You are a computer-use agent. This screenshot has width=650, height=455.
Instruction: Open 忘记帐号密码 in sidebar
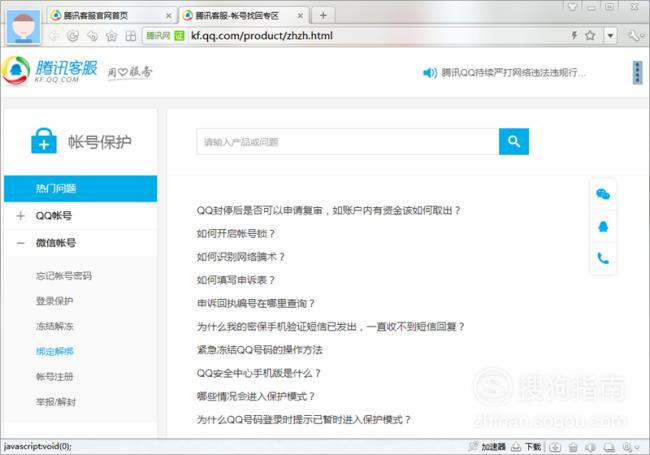[63, 276]
